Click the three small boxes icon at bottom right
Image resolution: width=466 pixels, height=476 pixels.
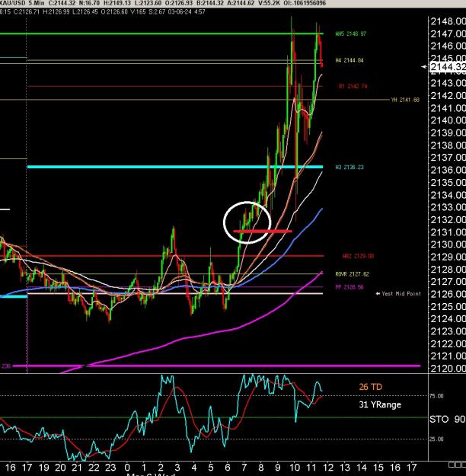tap(457, 465)
